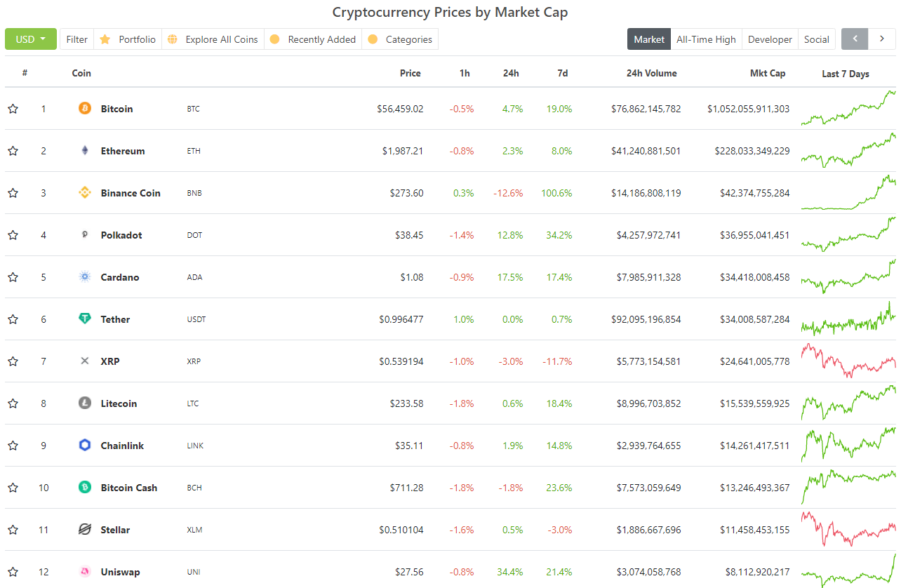
Task: Click the Chainlink hexagon logo icon
Action: (x=85, y=446)
